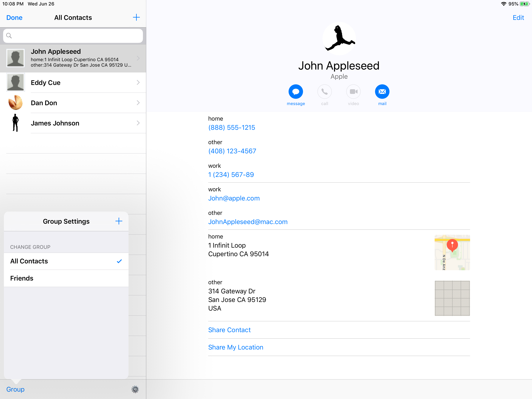Tap the add group plus icon
Viewport: 532px width, 399px height.
[119, 221]
